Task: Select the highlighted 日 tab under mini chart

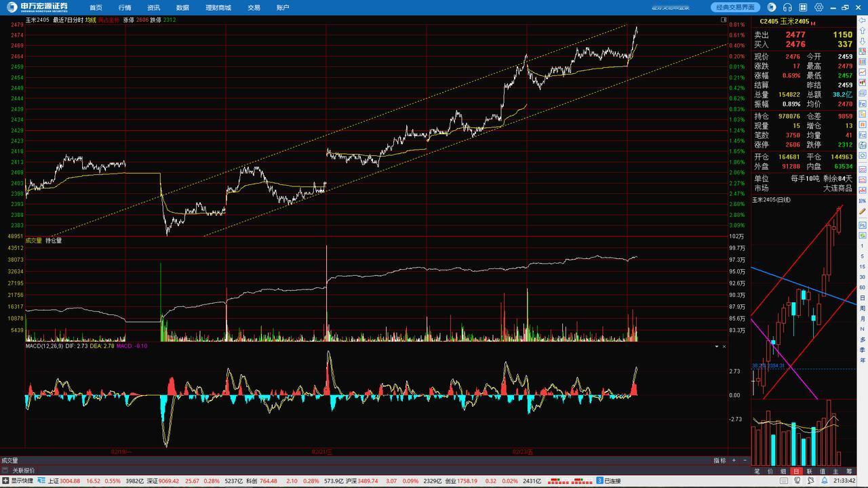Action: coord(796,471)
